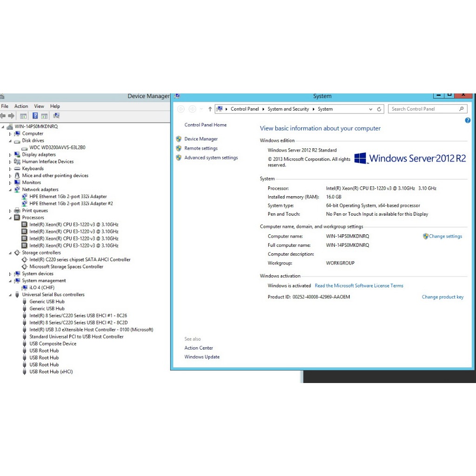Select Intel USB 3.0 eXtensible Host Controller

pos(91,330)
